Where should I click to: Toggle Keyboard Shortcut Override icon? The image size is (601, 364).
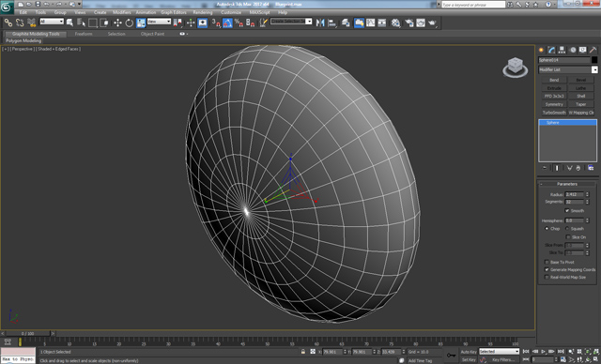coord(203,23)
